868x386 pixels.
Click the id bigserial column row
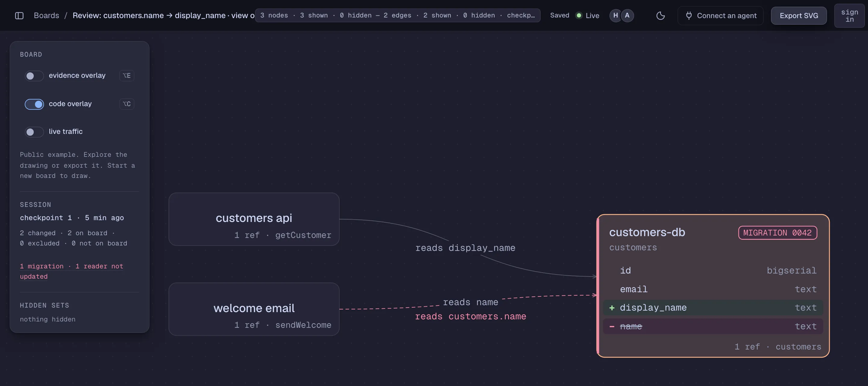click(713, 271)
